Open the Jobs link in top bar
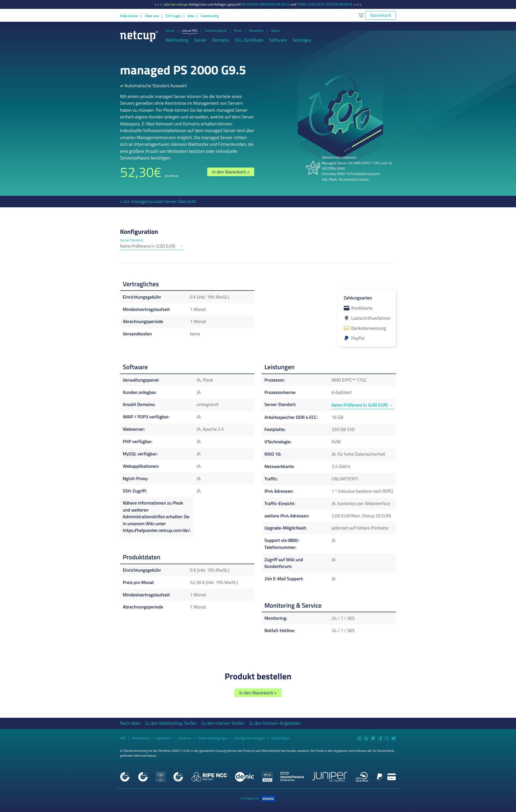516x812 pixels. (x=191, y=16)
